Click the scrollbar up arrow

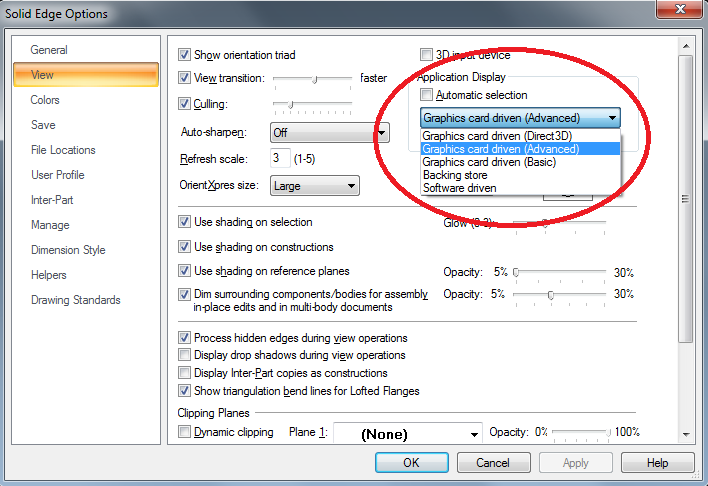coord(686,46)
